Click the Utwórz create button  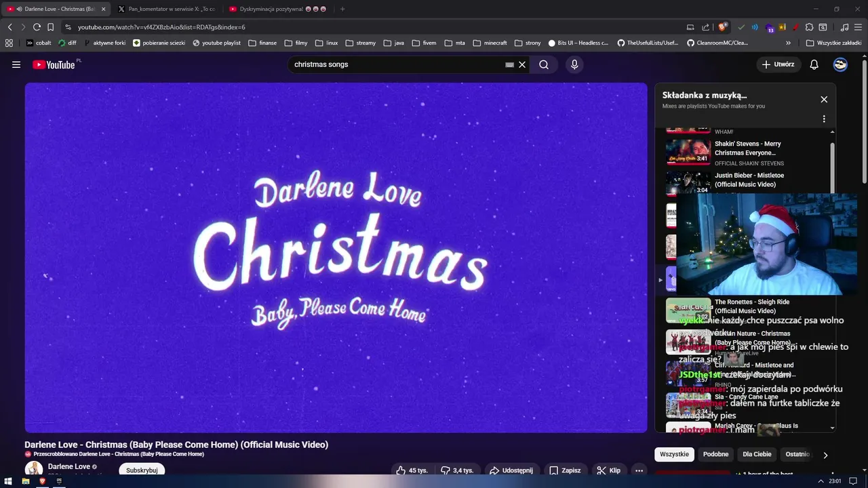click(x=778, y=64)
